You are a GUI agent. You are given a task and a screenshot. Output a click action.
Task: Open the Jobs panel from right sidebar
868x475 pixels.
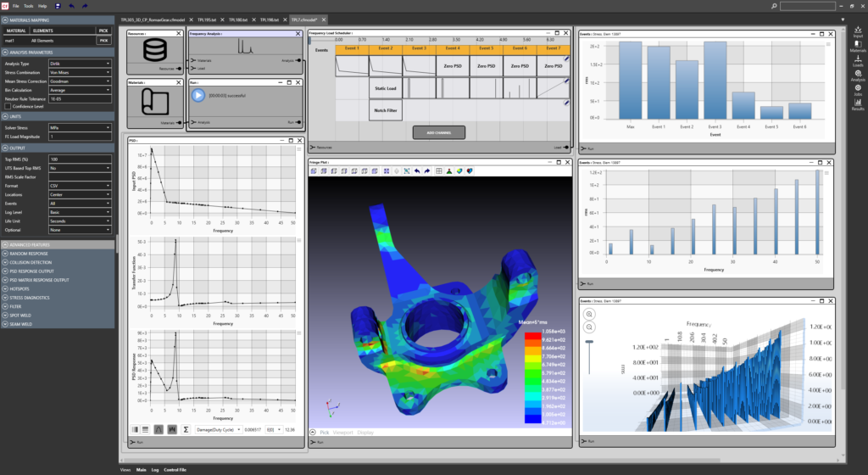[x=858, y=90]
